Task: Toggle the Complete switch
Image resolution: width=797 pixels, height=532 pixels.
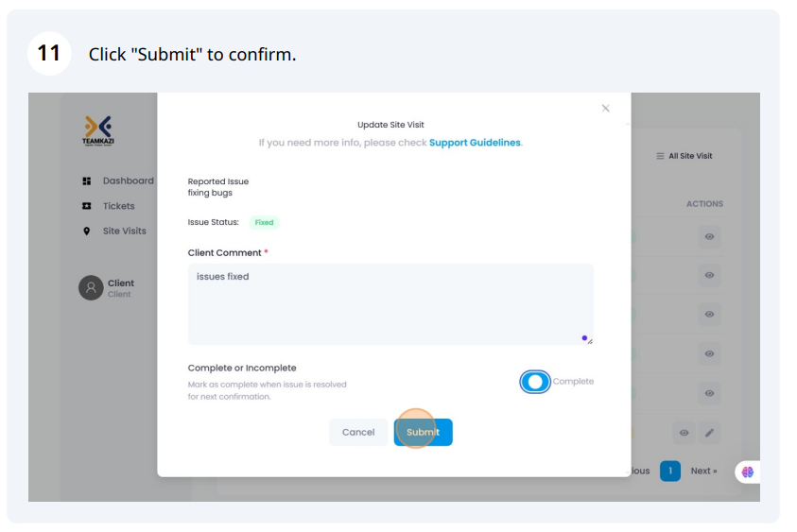Action: [x=535, y=382]
